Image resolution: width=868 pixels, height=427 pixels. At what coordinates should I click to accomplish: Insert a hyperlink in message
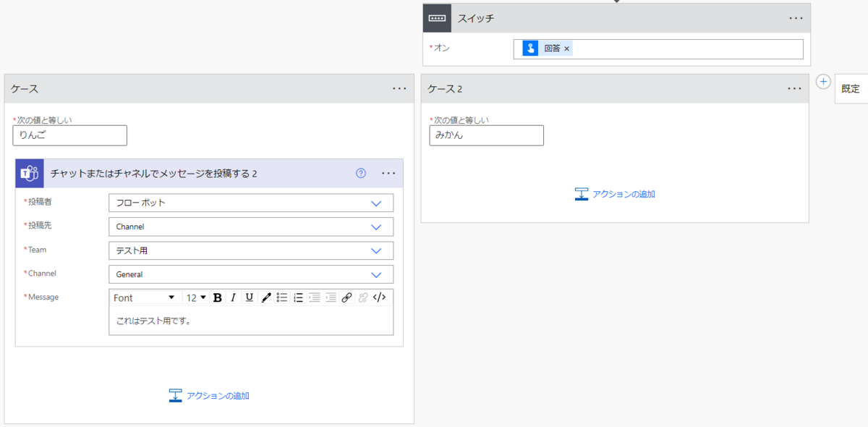pos(346,297)
